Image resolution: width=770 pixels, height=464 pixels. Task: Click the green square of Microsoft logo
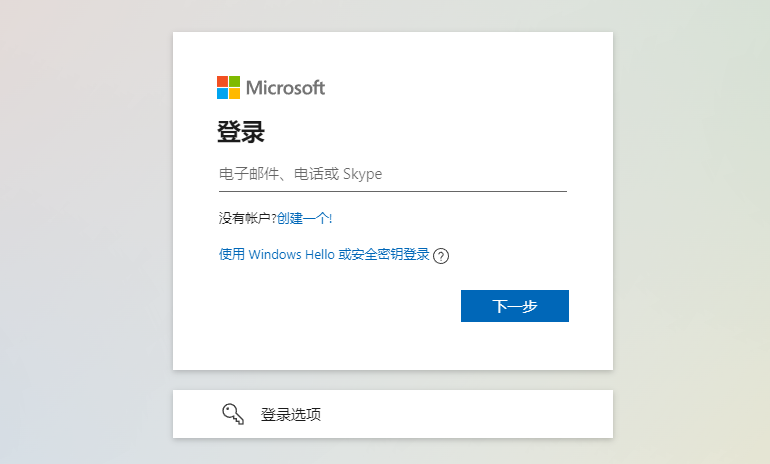[x=234, y=82]
